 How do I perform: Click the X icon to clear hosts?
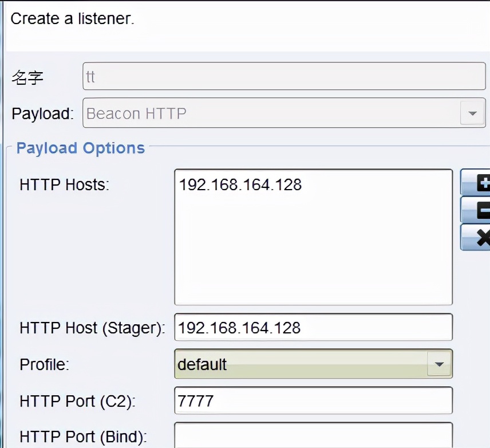pos(476,237)
